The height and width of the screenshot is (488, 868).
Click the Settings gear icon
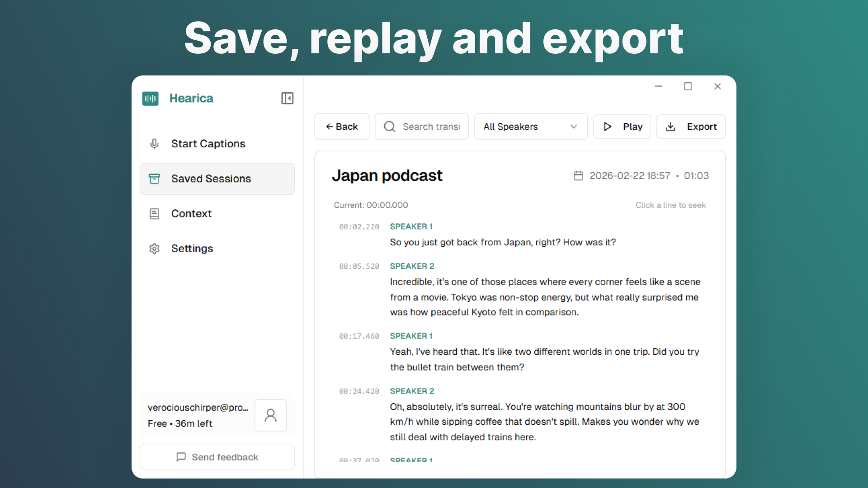click(x=154, y=249)
